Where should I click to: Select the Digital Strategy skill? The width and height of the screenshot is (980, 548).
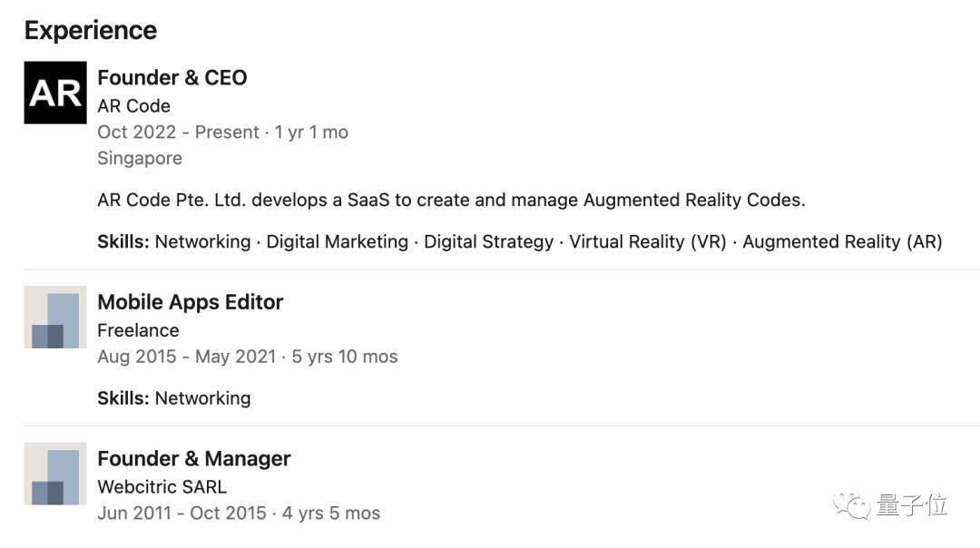tap(488, 242)
